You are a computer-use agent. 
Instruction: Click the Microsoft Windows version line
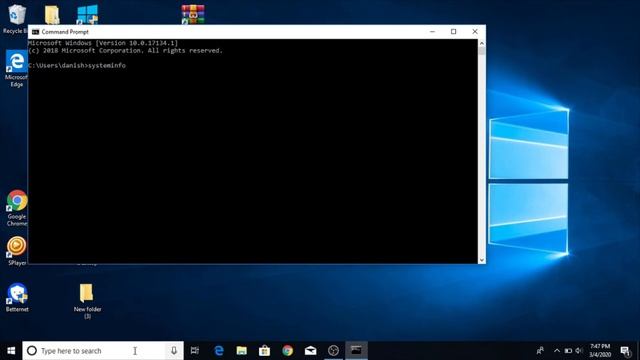coord(103,43)
